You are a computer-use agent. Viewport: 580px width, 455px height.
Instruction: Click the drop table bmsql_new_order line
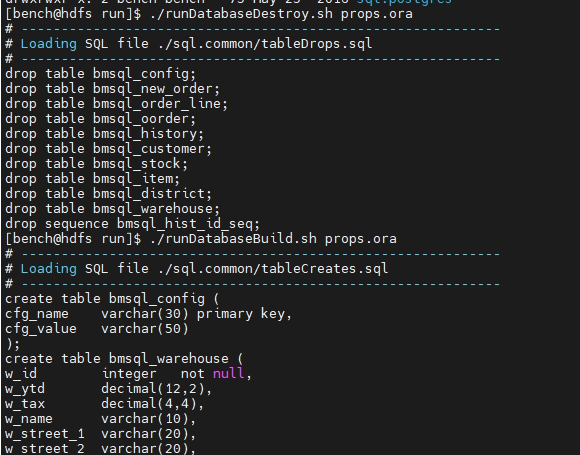tap(112, 89)
